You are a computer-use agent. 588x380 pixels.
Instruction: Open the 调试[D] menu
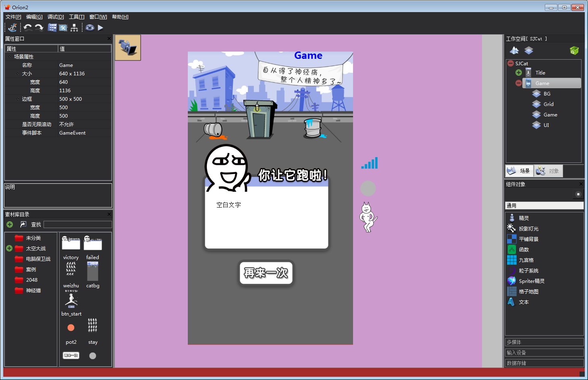[x=56, y=17]
